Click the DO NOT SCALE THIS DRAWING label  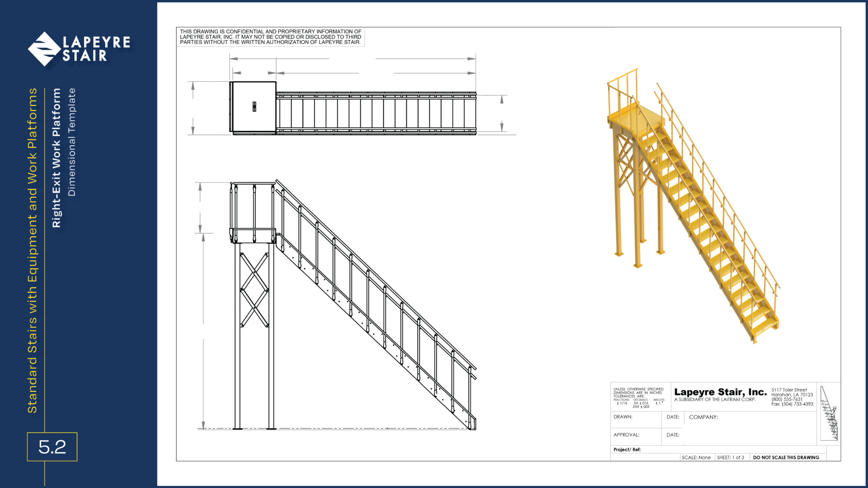(786, 458)
